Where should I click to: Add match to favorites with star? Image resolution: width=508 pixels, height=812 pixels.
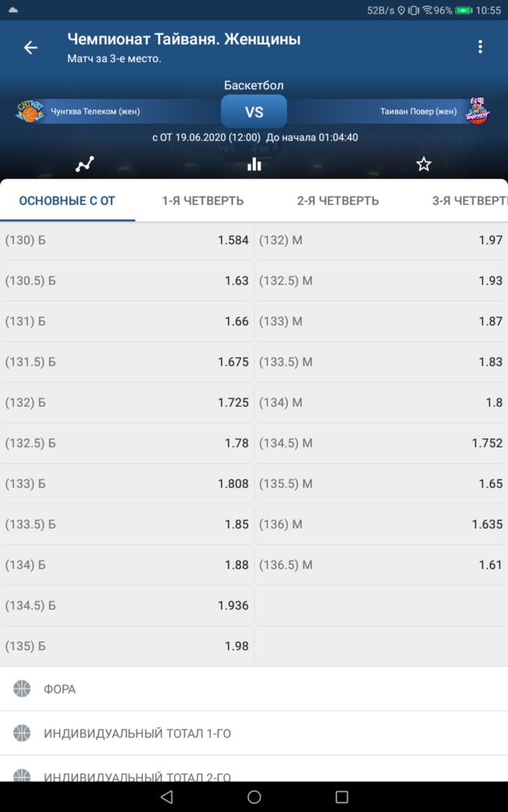423,164
